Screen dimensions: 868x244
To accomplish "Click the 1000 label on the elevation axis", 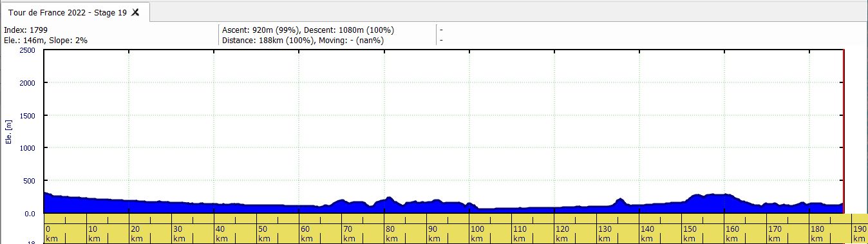I will [x=28, y=148].
